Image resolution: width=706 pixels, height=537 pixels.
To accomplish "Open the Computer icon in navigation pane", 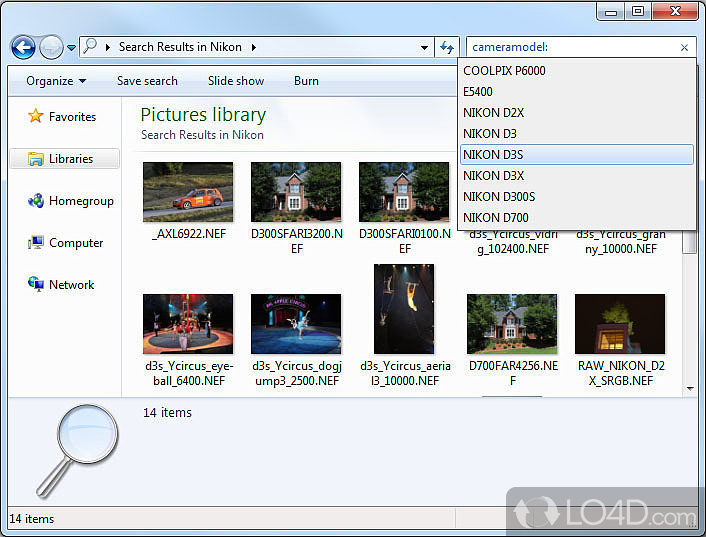I will [36, 243].
